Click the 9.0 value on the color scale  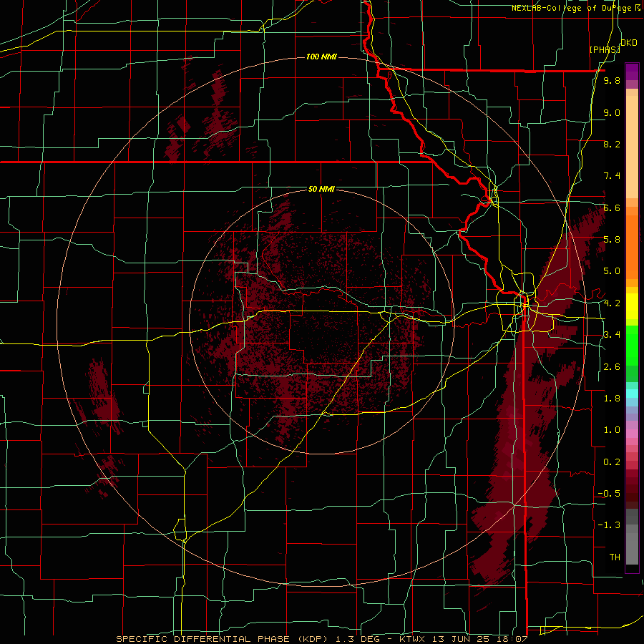coord(612,112)
